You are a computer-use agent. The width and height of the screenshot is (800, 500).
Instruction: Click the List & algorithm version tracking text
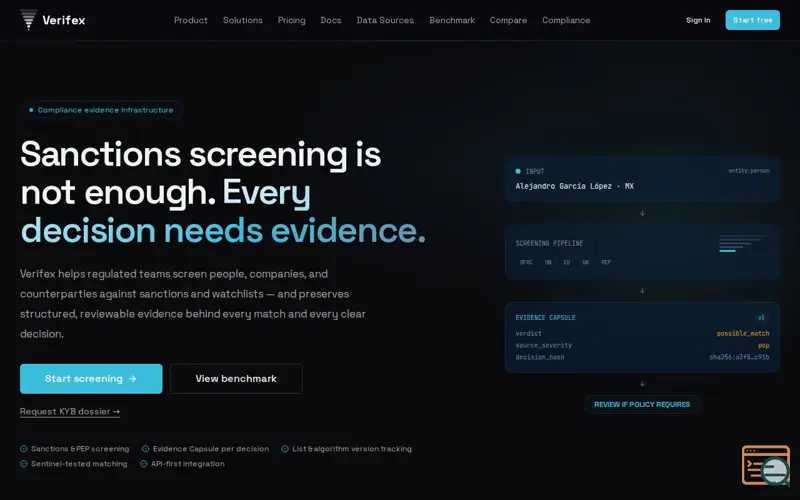pyautogui.click(x=352, y=449)
